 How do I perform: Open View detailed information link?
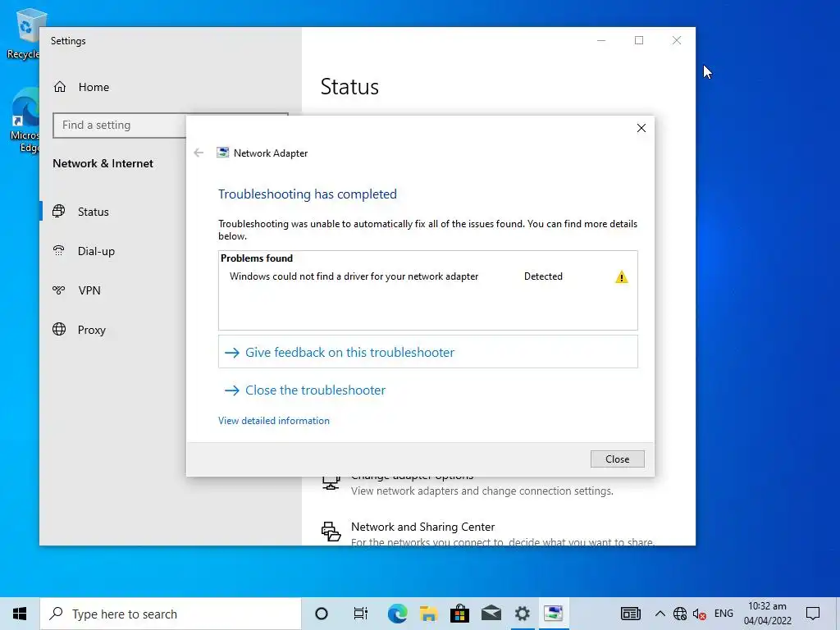[x=274, y=421]
